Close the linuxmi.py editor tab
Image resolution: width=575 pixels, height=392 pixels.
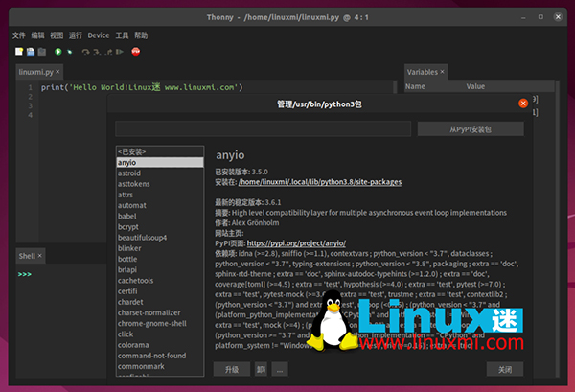[57, 72]
